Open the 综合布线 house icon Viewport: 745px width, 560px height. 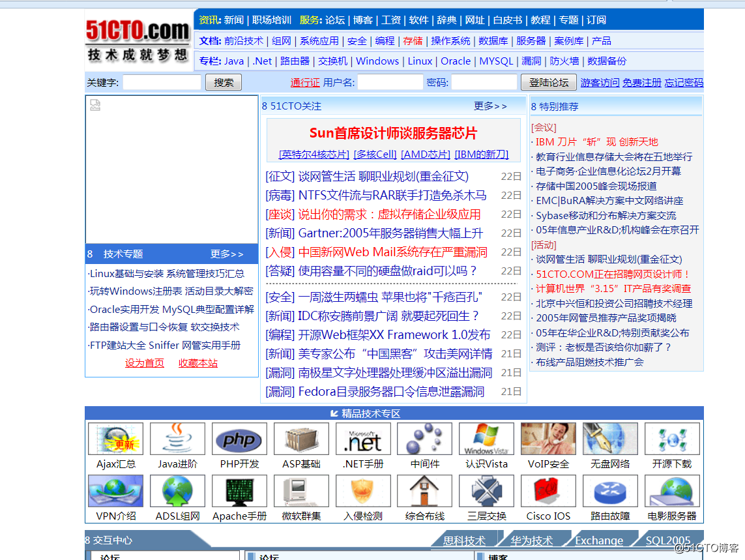click(425, 491)
